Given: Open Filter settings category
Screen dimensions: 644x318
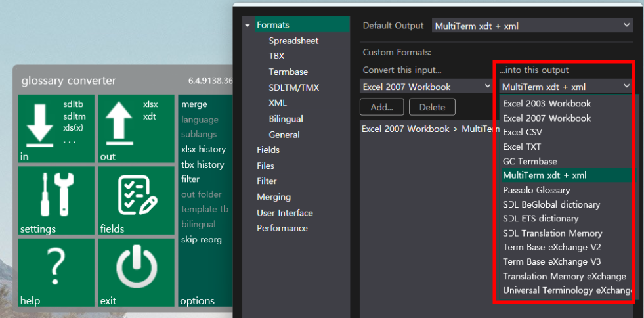Looking at the screenshot, I should [x=267, y=181].
